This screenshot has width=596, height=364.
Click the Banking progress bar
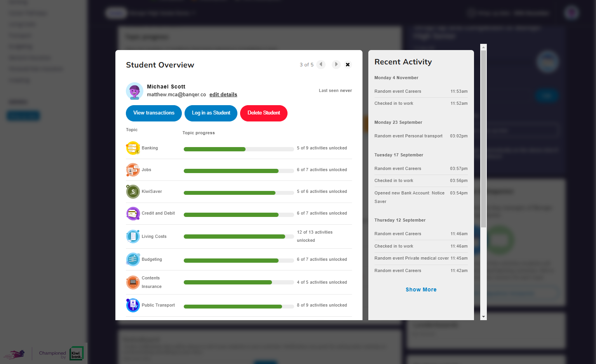[x=239, y=149]
